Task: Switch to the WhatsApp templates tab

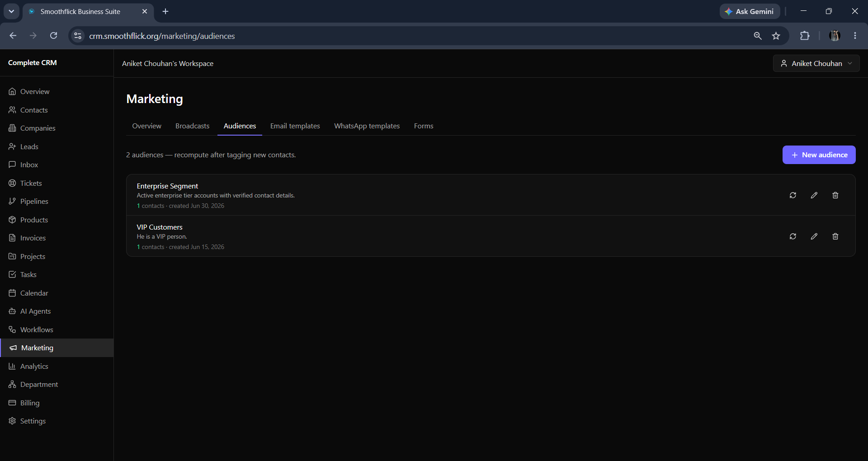Action: [x=367, y=126]
